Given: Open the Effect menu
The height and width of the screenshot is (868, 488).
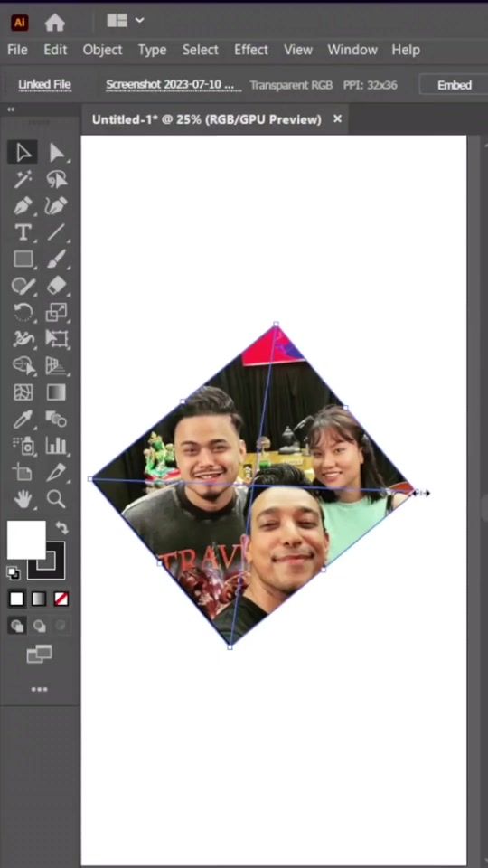Looking at the screenshot, I should click(x=251, y=50).
